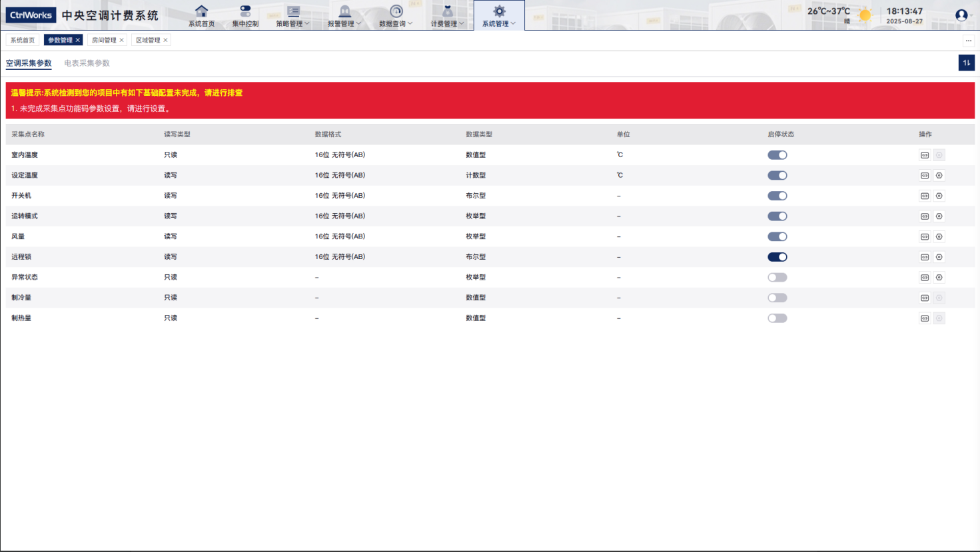Click the gear settings icon for 异常状态
The width and height of the screenshot is (980, 552).
(939, 278)
